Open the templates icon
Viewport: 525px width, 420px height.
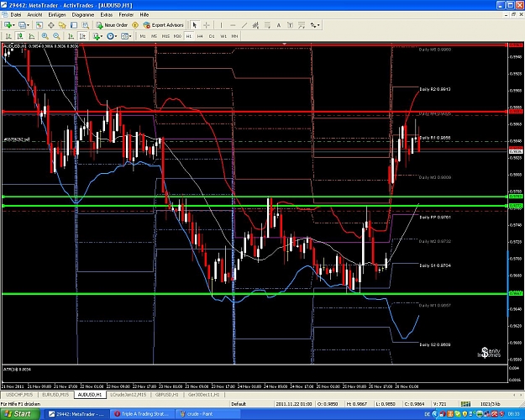tap(124, 36)
